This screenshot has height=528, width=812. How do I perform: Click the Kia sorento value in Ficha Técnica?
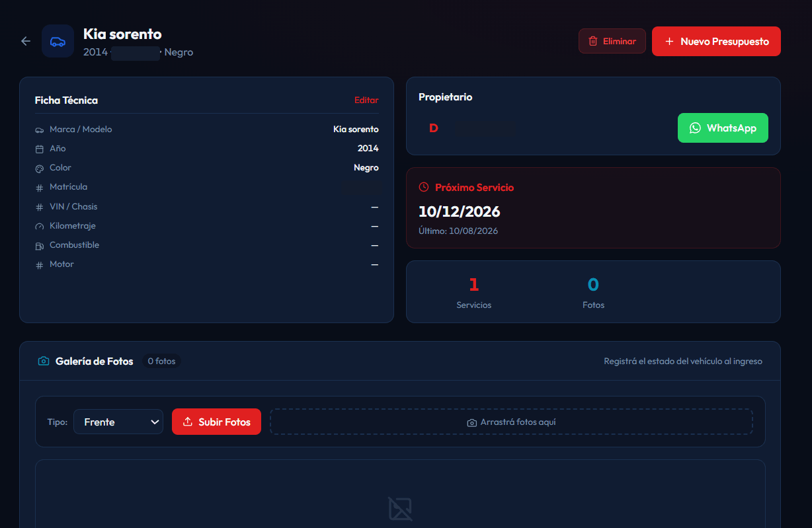click(x=356, y=130)
